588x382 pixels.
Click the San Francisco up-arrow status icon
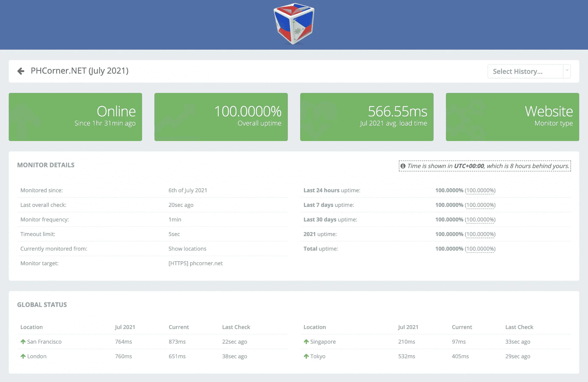(23, 342)
